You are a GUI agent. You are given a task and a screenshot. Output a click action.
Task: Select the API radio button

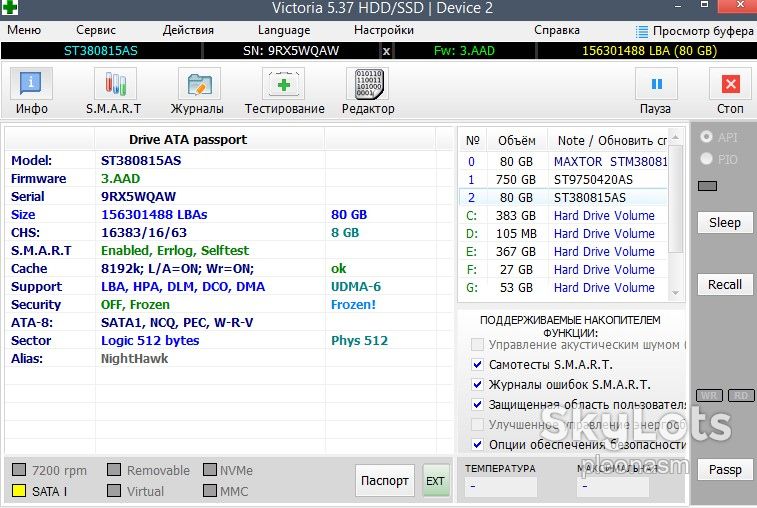706,137
